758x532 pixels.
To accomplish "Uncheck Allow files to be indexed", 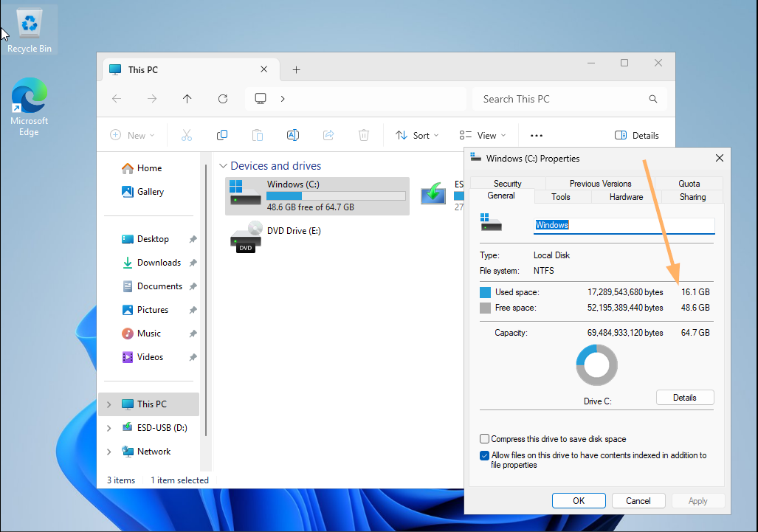I will 484,455.
